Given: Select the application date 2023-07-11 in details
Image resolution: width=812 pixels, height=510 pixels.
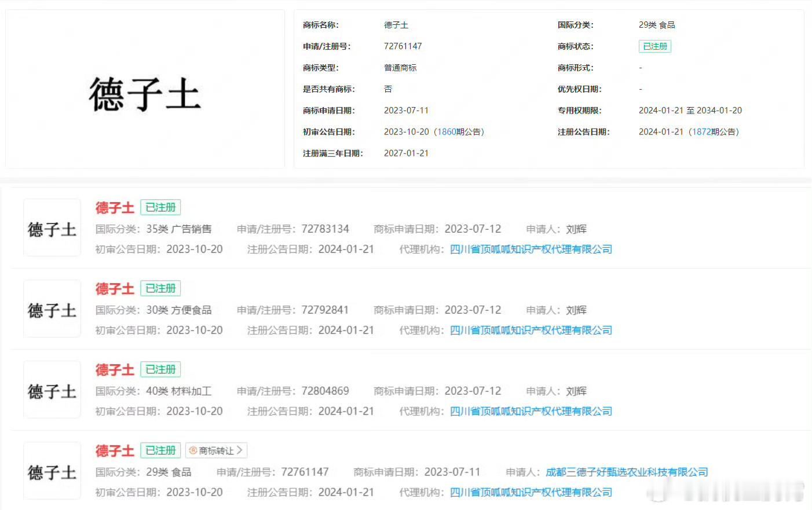Looking at the screenshot, I should (406, 111).
